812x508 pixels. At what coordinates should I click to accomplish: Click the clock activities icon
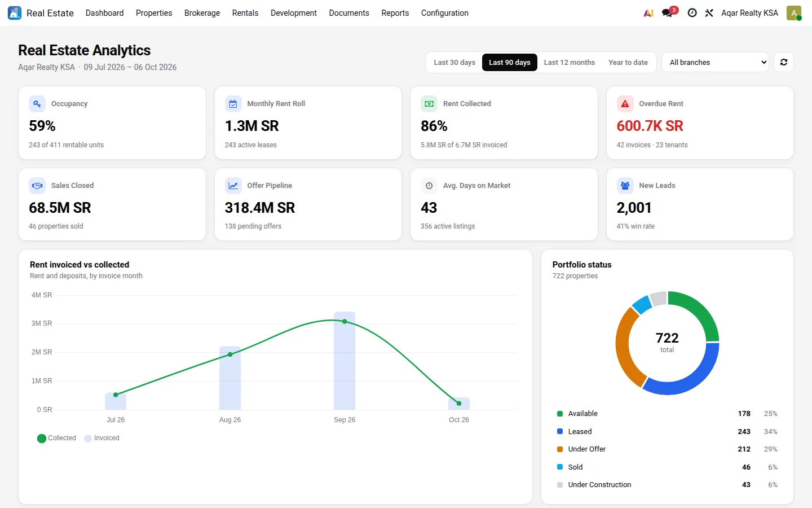click(692, 13)
